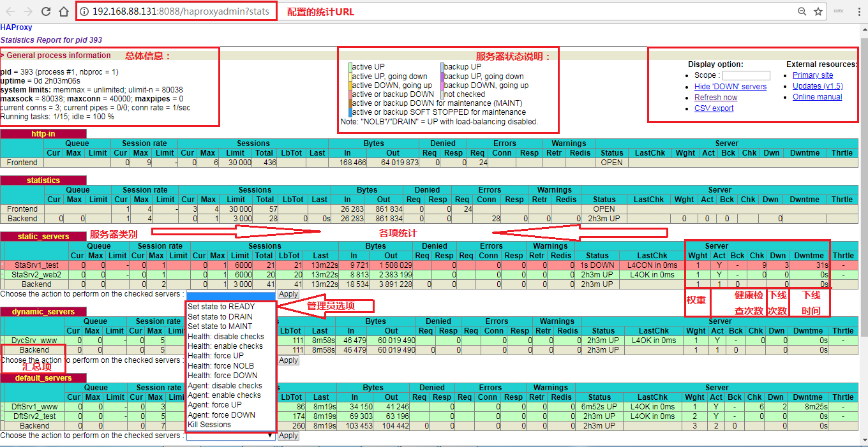Viewport: 868px width, 447px height.
Task: Open the browser home page icon
Action: click(63, 11)
